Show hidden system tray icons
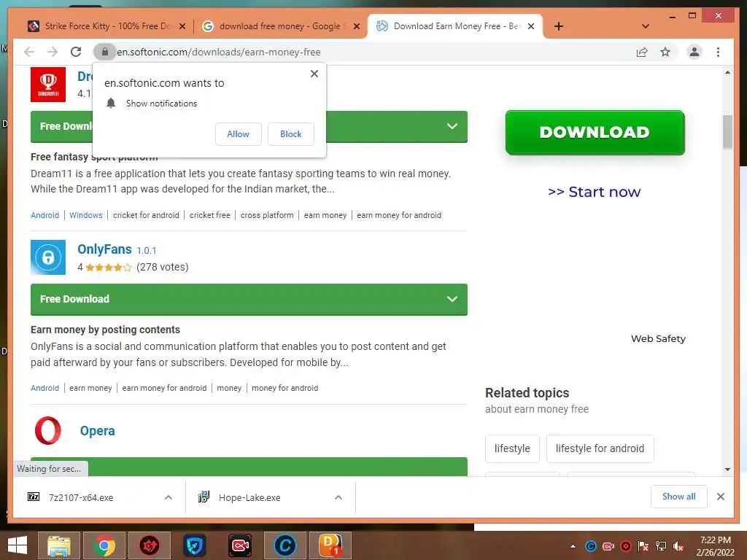 [573, 546]
